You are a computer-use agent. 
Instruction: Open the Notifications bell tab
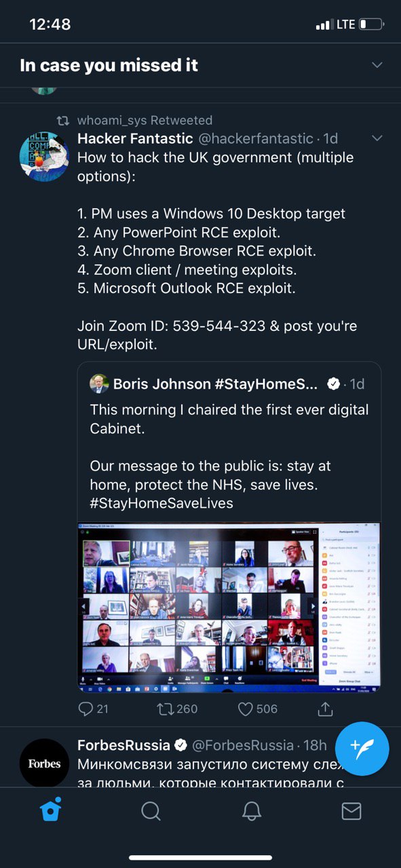point(252,810)
